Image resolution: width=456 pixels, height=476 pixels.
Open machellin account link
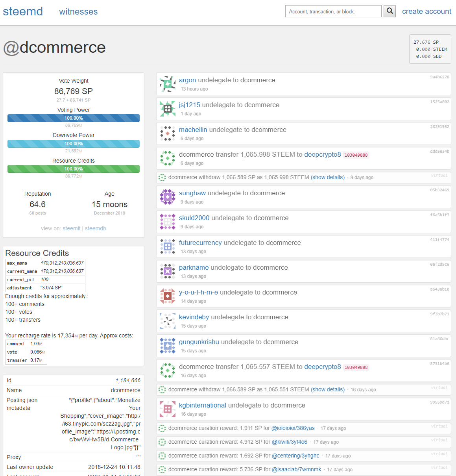[x=193, y=130]
